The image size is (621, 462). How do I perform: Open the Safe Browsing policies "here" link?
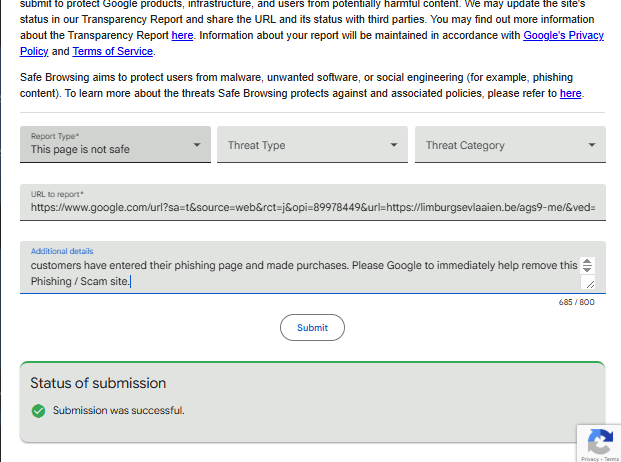570,93
